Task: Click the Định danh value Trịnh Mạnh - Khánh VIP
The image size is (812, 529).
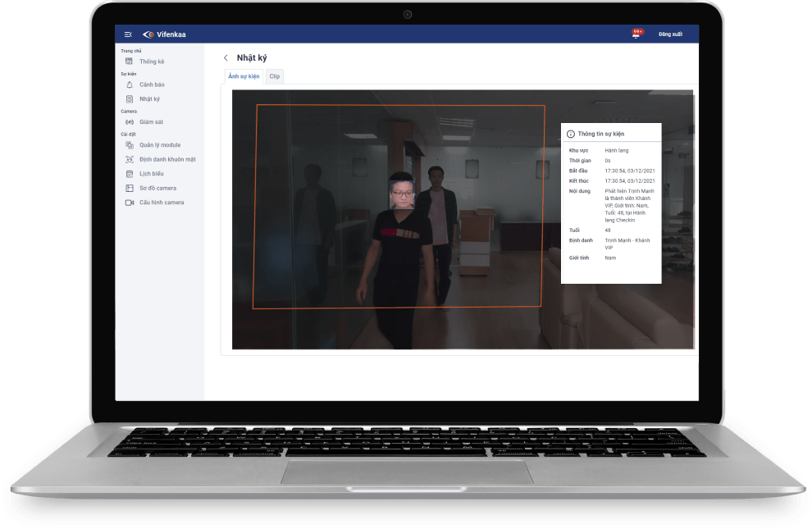Action: pos(627,244)
